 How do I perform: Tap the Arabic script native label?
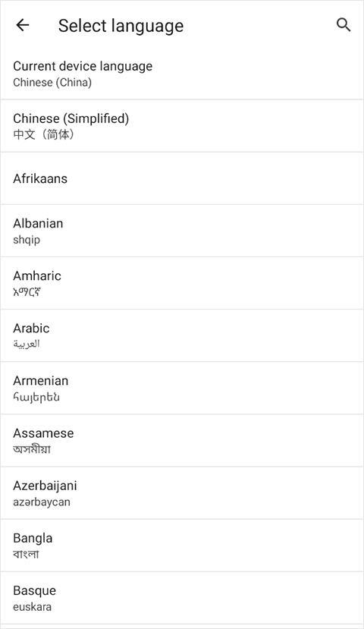(x=27, y=344)
